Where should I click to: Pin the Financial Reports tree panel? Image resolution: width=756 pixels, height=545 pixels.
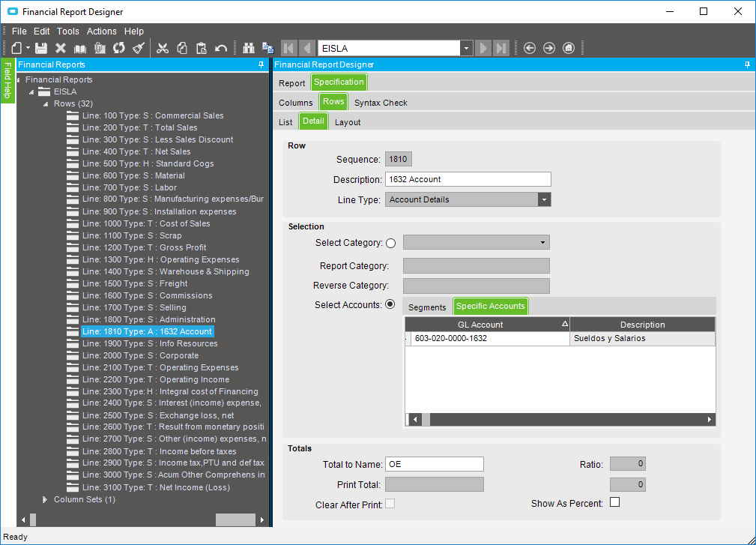click(261, 64)
